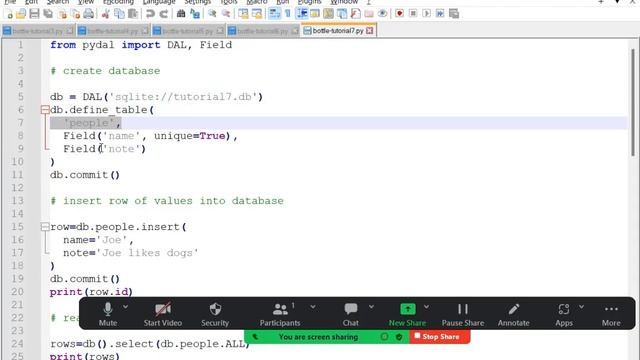Zoom in on the editor text

pyautogui.click(x=212, y=14)
